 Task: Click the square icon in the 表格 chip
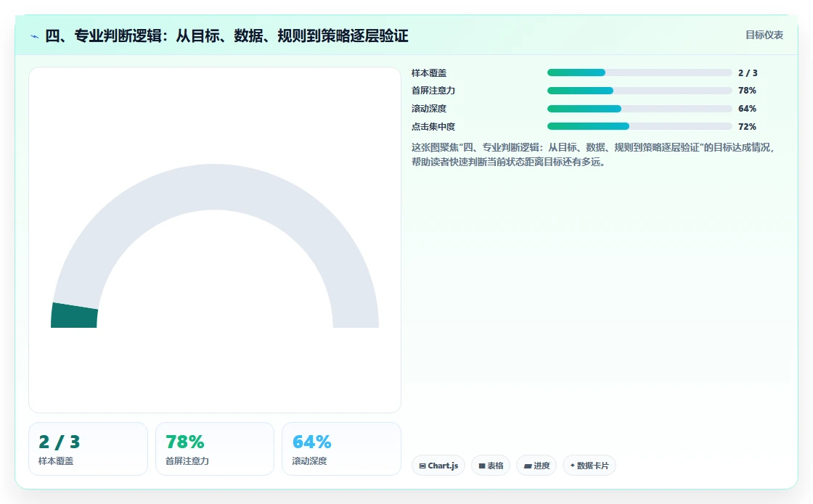[x=482, y=466]
